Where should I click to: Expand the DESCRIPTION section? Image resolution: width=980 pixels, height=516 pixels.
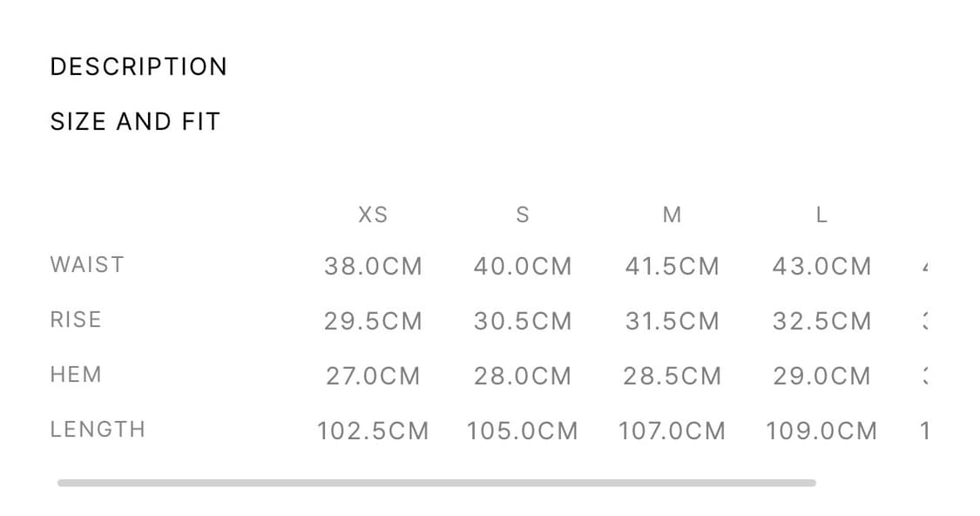coord(139,67)
